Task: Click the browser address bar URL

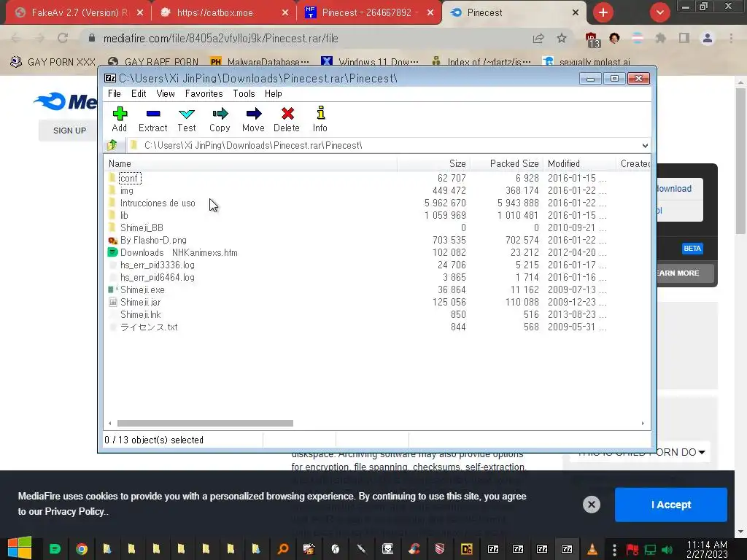Action: (x=220, y=38)
